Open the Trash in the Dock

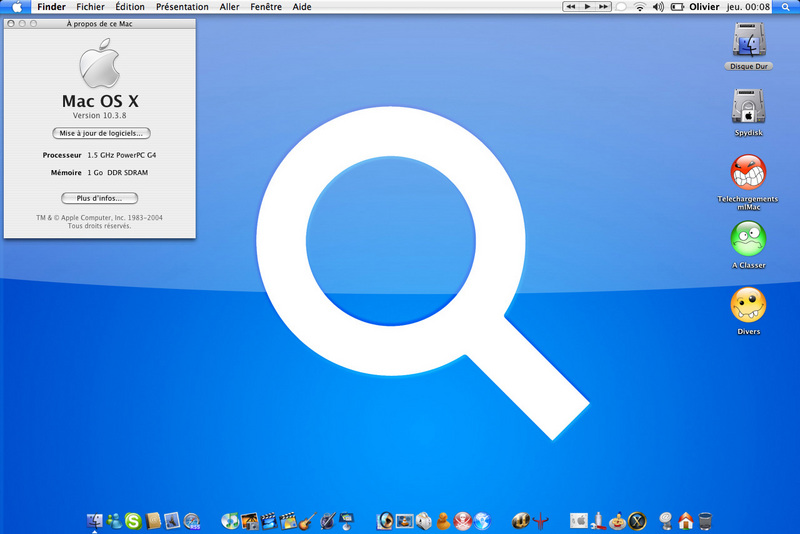coord(705,520)
